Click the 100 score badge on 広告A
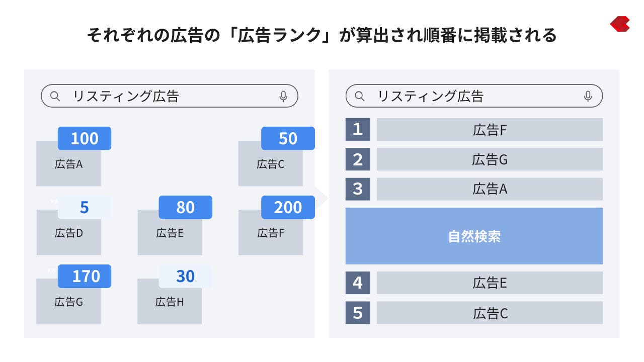Screen dimensions: 644x362 click(85, 138)
